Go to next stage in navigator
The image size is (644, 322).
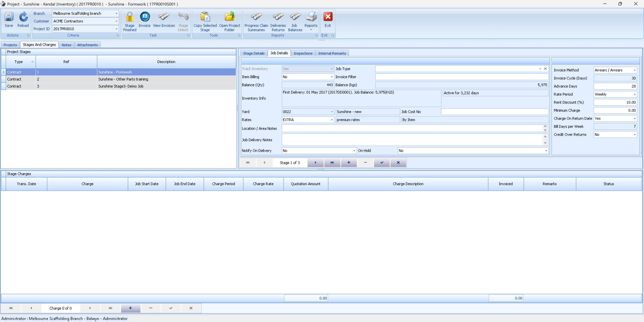(x=315, y=163)
